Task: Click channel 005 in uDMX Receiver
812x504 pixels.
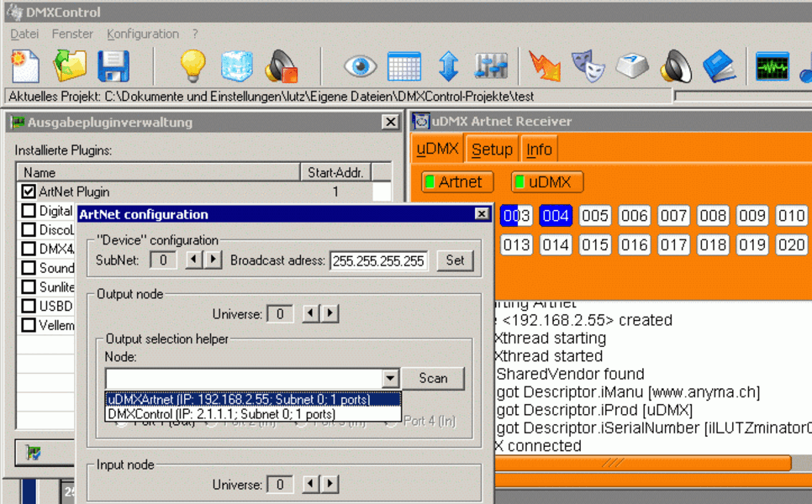Action: 595,215
